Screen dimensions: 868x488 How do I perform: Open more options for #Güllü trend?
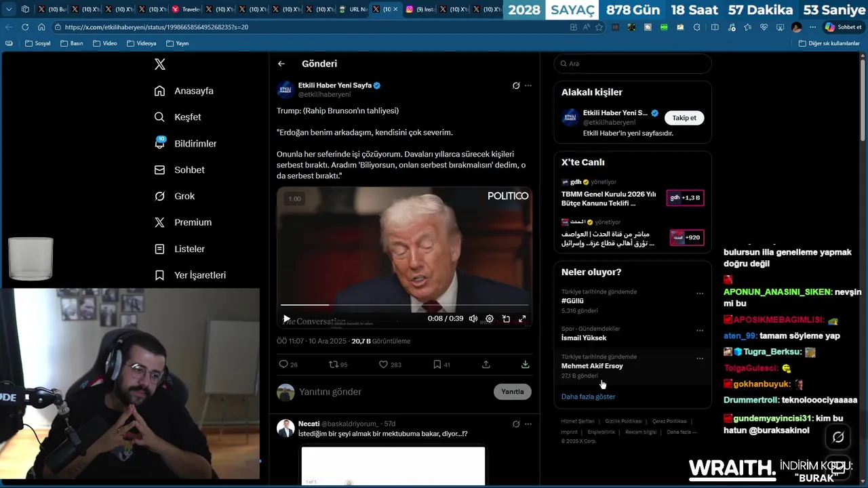(700, 293)
